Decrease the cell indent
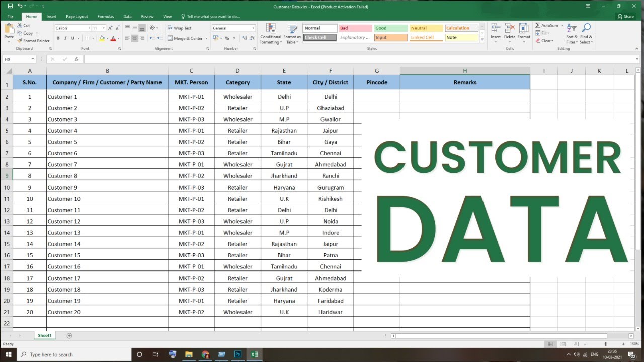 click(x=152, y=38)
